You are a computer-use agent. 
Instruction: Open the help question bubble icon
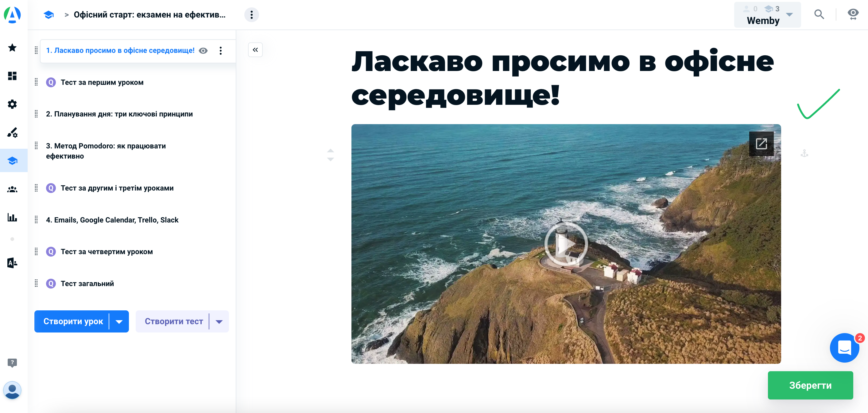(12, 363)
